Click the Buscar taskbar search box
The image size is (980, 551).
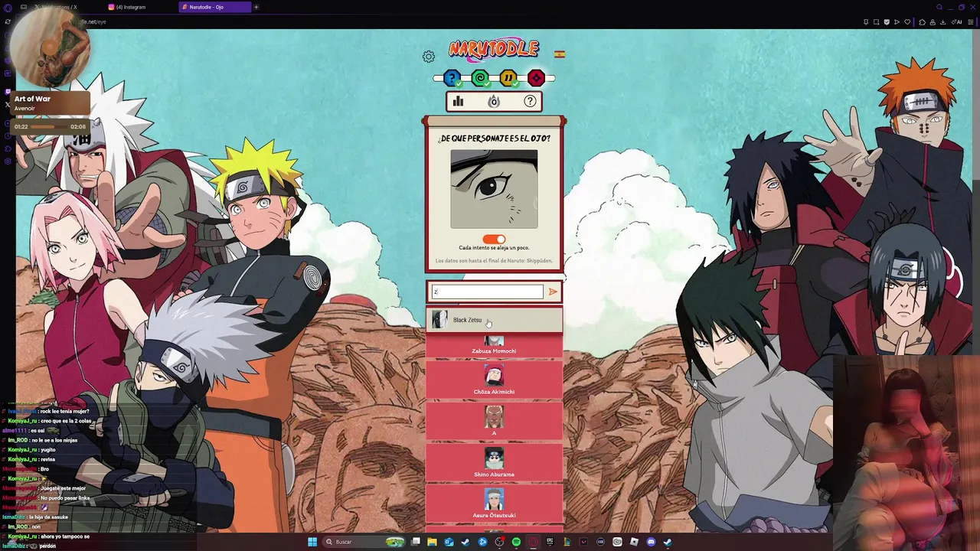[364, 542]
